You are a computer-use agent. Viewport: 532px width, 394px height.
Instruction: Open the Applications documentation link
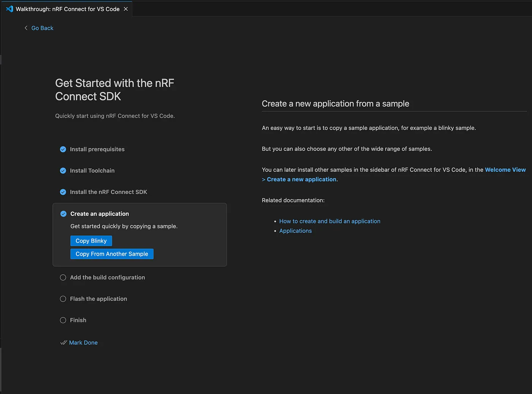pyautogui.click(x=295, y=231)
